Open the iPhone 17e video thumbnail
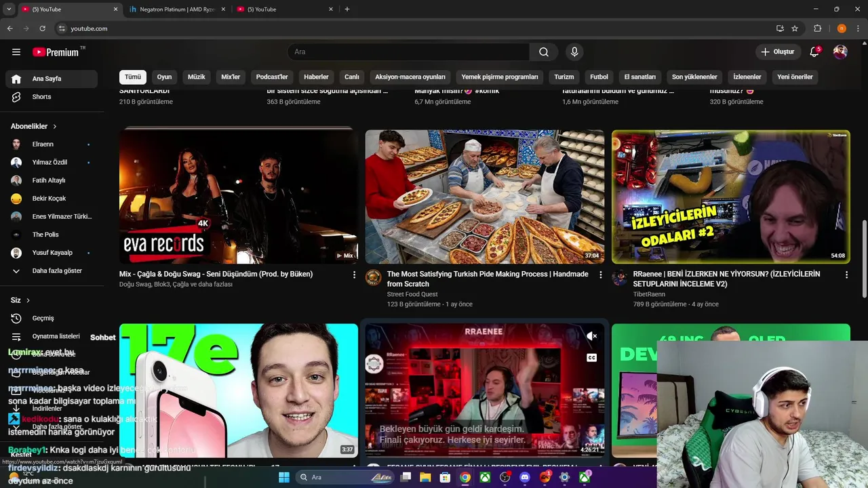Screen dimensions: 868x488 point(238,390)
